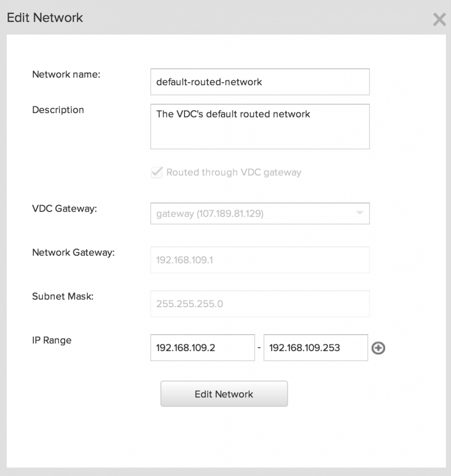Focus the Description text area
This screenshot has width=451, height=476.
point(260,126)
